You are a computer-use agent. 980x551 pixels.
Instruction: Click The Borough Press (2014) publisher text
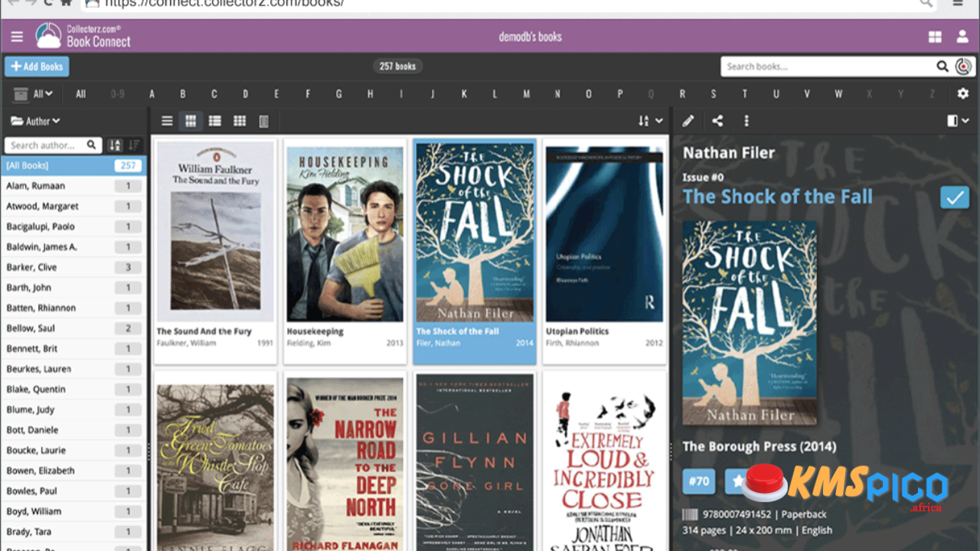click(x=759, y=446)
